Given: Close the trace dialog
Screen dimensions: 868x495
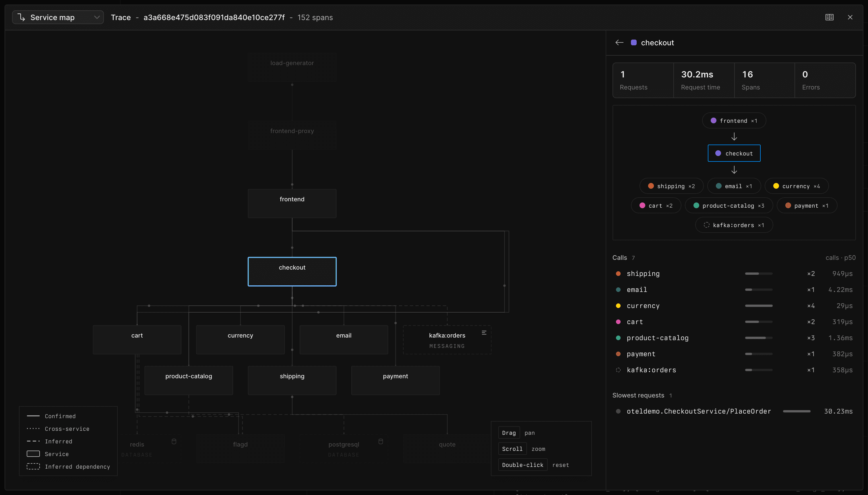Looking at the screenshot, I should click(x=850, y=17).
